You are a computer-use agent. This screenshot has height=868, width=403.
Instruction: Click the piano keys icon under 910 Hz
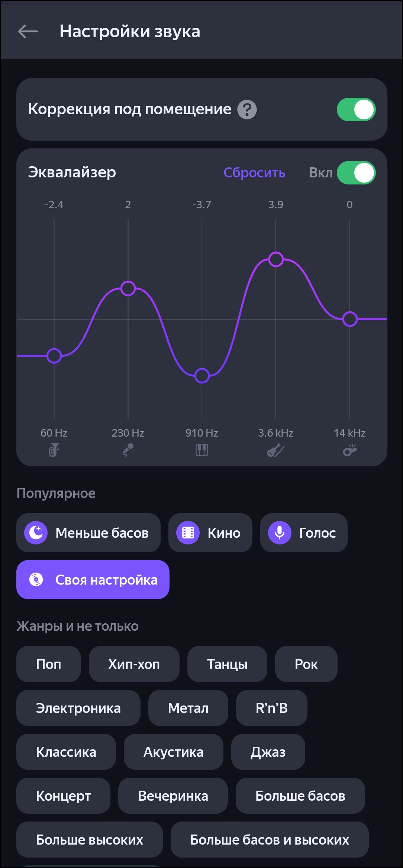(202, 450)
